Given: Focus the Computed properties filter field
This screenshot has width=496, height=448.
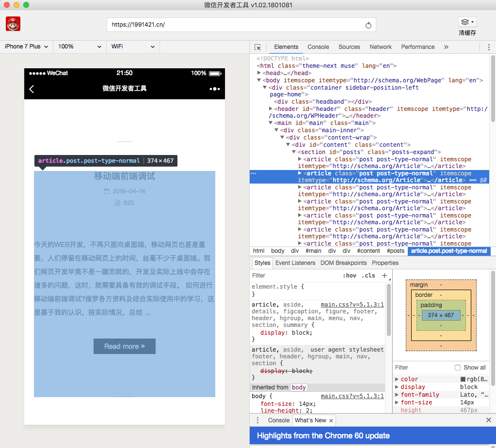Looking at the screenshot, I should 423,368.
